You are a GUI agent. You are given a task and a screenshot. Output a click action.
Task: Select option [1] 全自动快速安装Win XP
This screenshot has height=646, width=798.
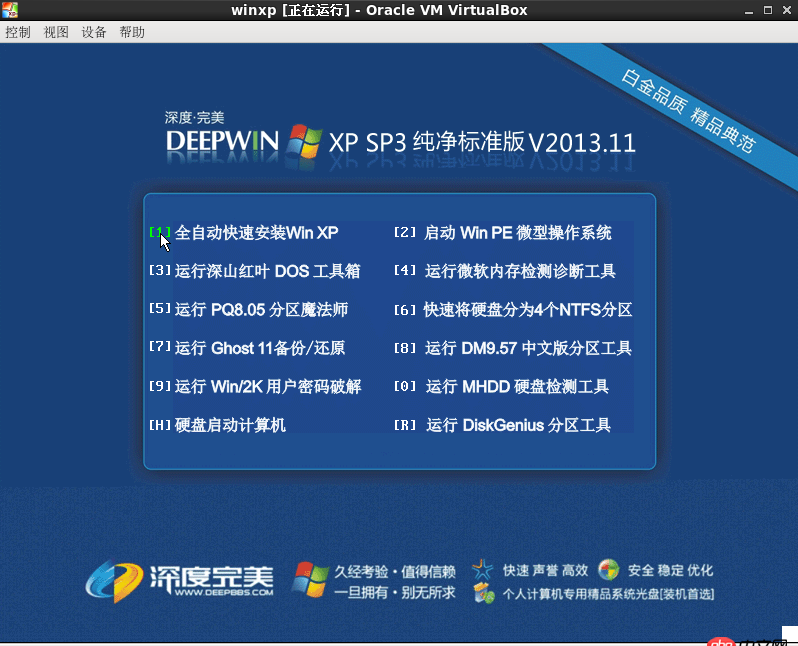[244, 233]
